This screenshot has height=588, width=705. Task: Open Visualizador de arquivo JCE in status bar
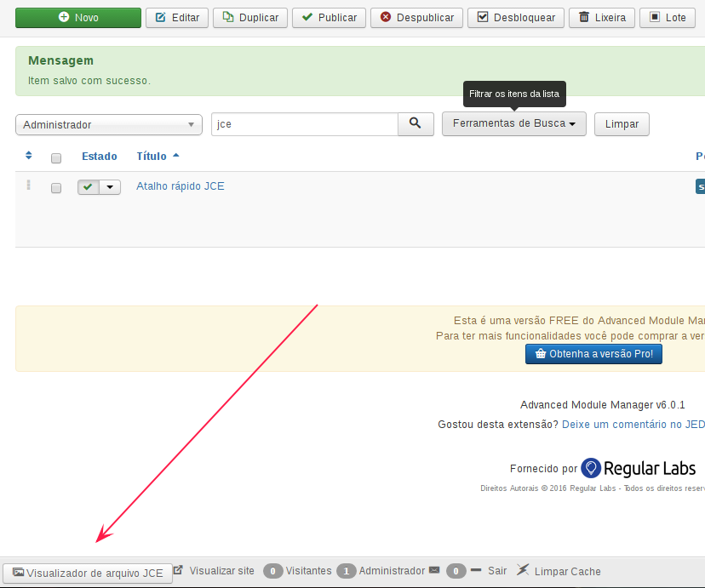[x=88, y=572]
